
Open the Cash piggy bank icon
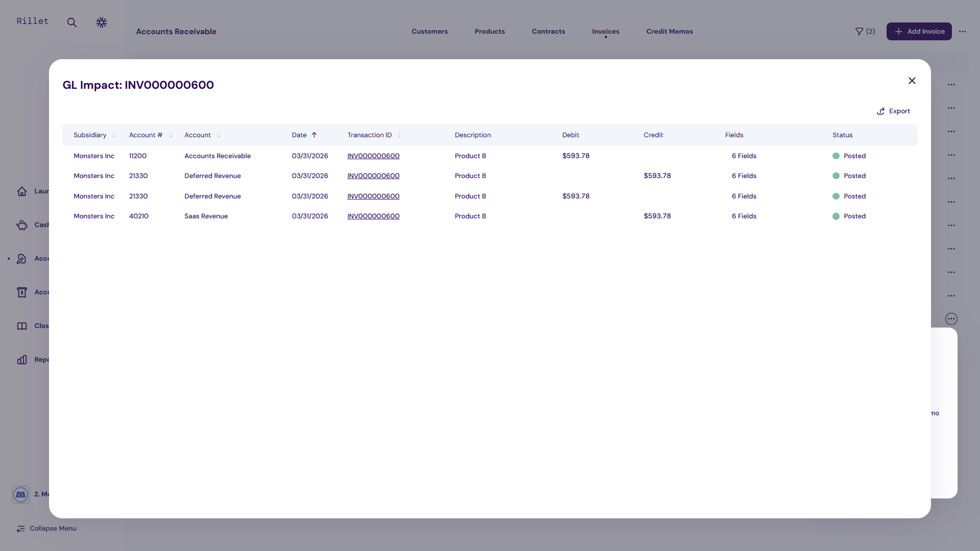[22, 225]
